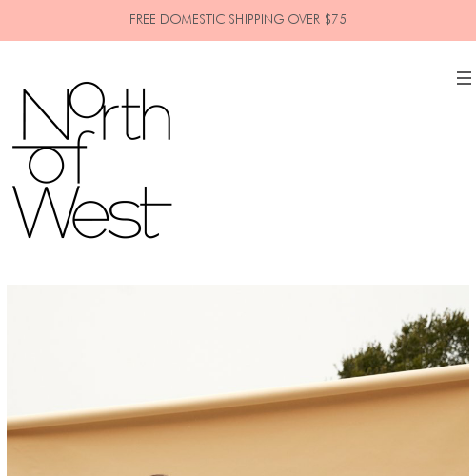This screenshot has width=476, height=476.
Task: Expand the site menu with the hamburger icon
Action: click(464, 78)
